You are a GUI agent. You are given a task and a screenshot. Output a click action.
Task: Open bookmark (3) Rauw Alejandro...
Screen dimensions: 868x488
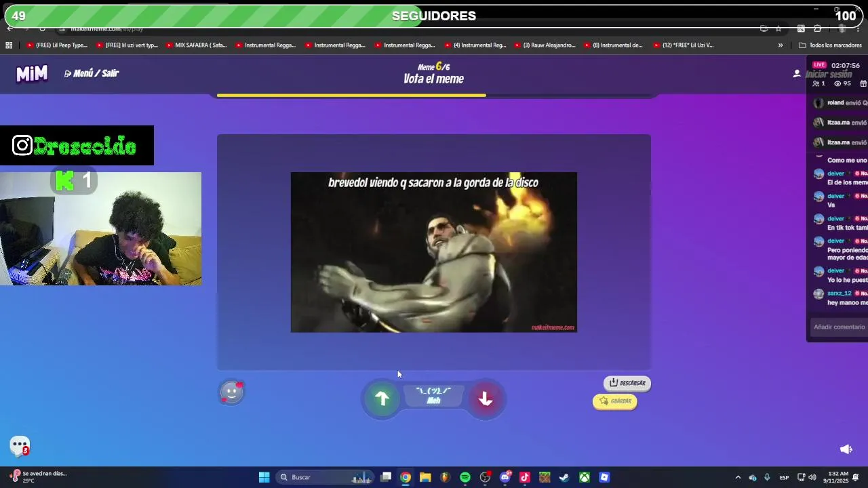pyautogui.click(x=545, y=45)
